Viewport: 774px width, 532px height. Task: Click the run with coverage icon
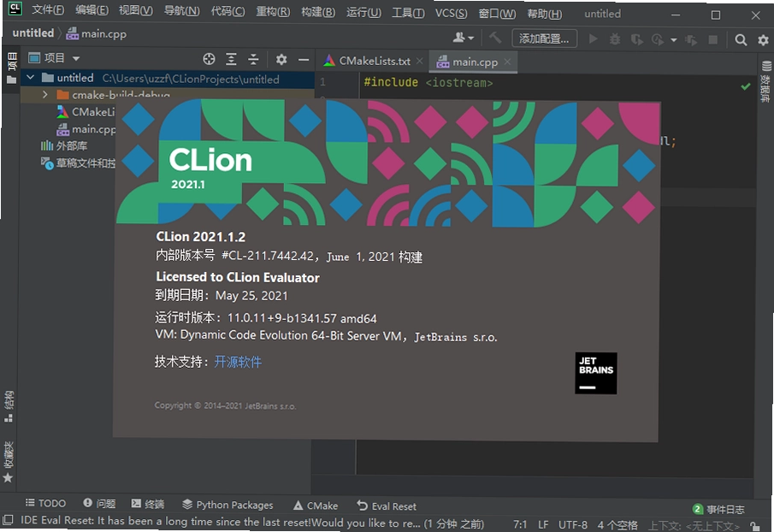(637, 39)
